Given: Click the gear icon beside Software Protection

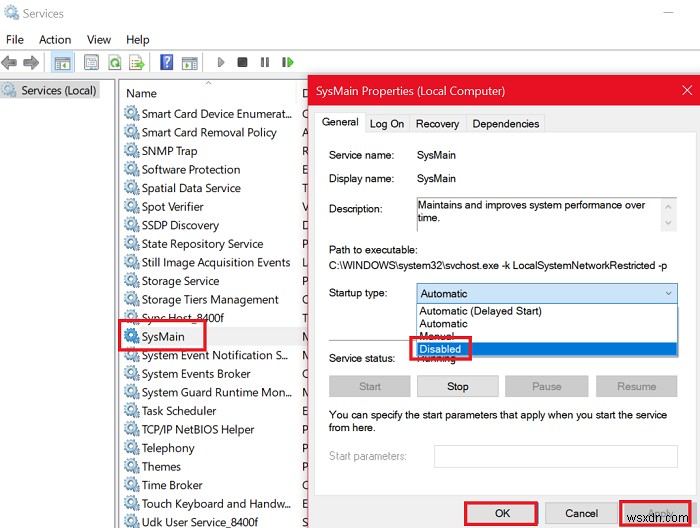Looking at the screenshot, I should click(132, 169).
